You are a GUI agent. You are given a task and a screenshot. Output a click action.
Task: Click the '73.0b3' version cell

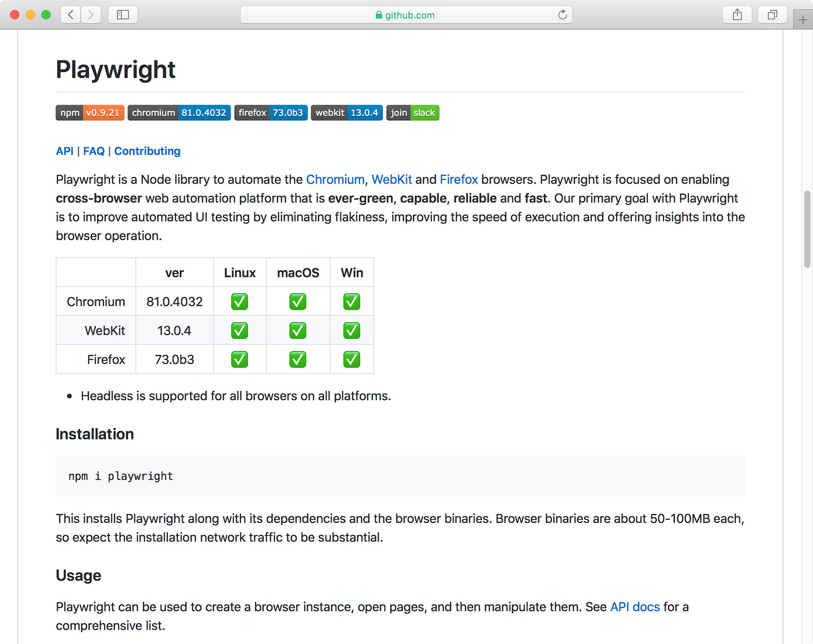(x=174, y=360)
